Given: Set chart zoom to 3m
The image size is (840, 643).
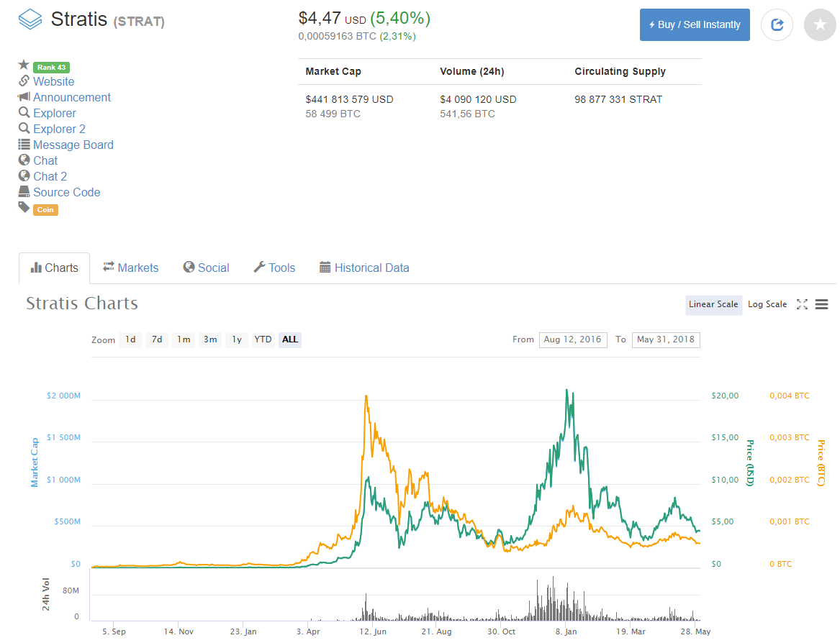Looking at the screenshot, I should [210, 339].
